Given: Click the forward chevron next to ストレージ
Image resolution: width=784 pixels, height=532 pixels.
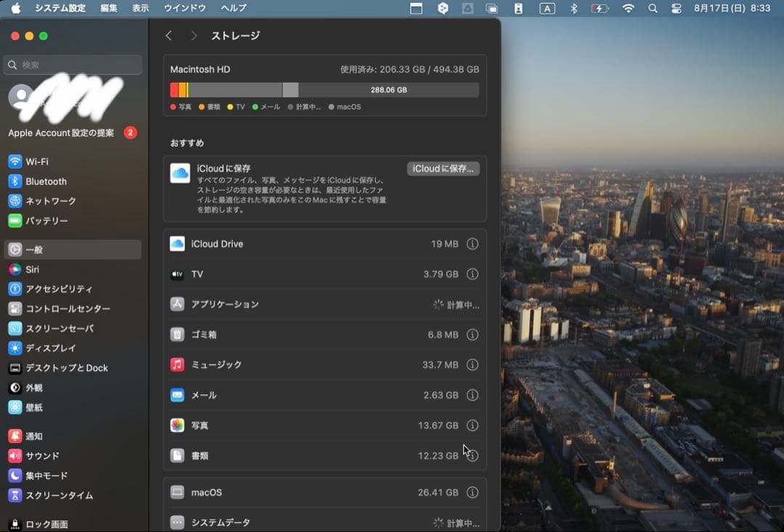Looking at the screenshot, I should tap(193, 36).
